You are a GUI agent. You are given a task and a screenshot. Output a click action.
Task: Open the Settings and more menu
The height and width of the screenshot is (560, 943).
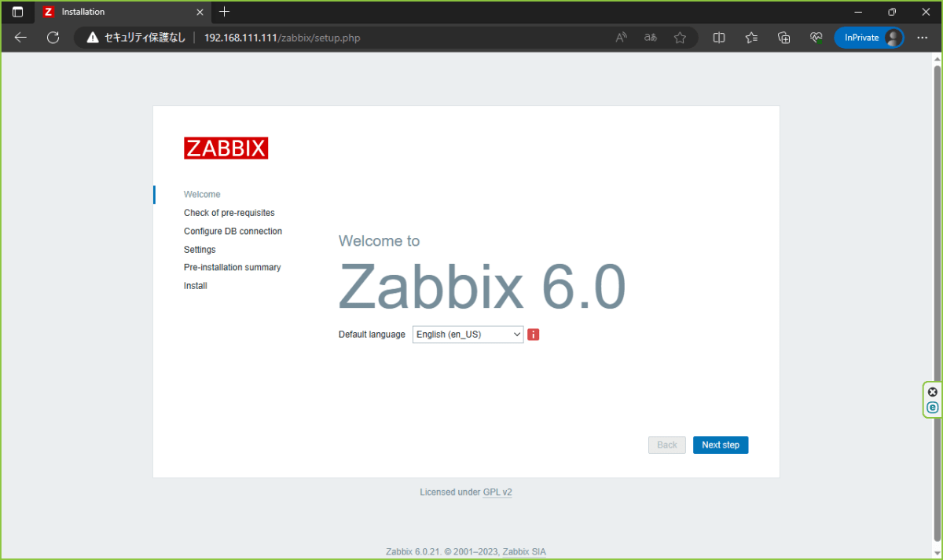[922, 37]
